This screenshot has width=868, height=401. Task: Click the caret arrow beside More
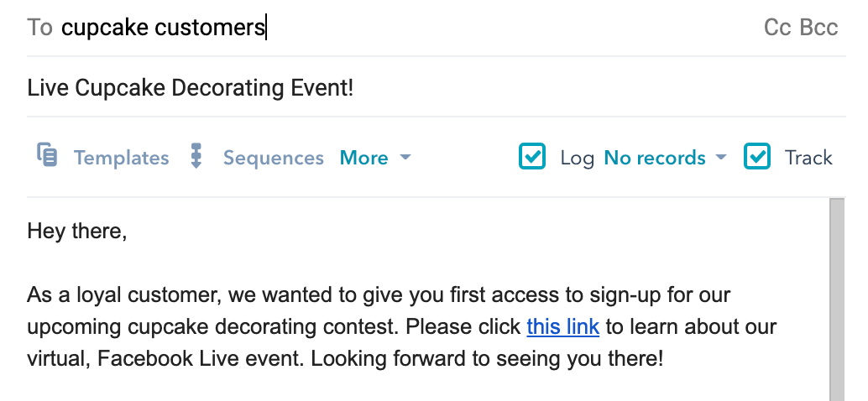405,158
